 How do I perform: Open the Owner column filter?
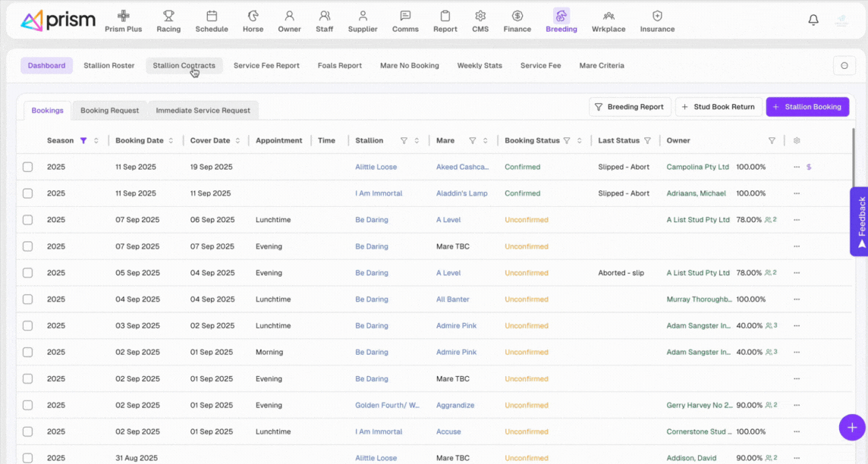pyautogui.click(x=772, y=140)
